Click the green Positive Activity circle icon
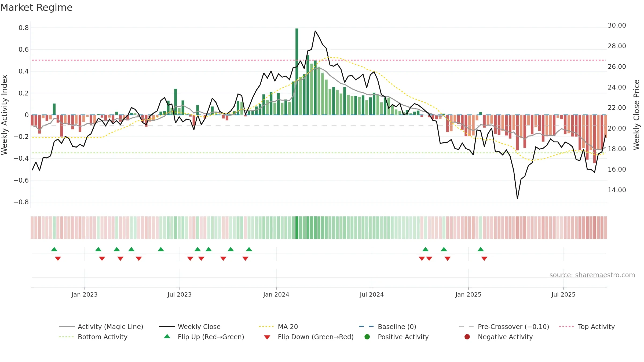Image resolution: width=644 pixels, height=362 pixels. [367, 337]
